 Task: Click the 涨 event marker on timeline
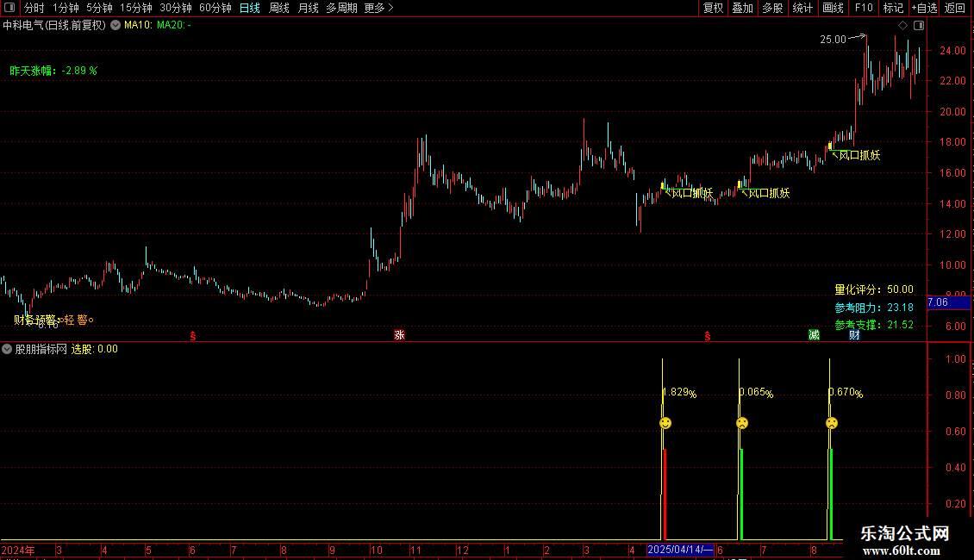coord(399,335)
